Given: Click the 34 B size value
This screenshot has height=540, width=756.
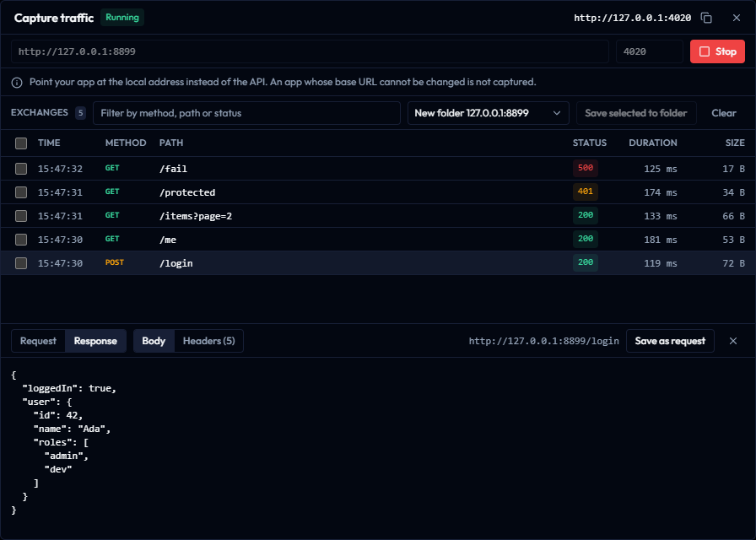Looking at the screenshot, I should (733, 192).
